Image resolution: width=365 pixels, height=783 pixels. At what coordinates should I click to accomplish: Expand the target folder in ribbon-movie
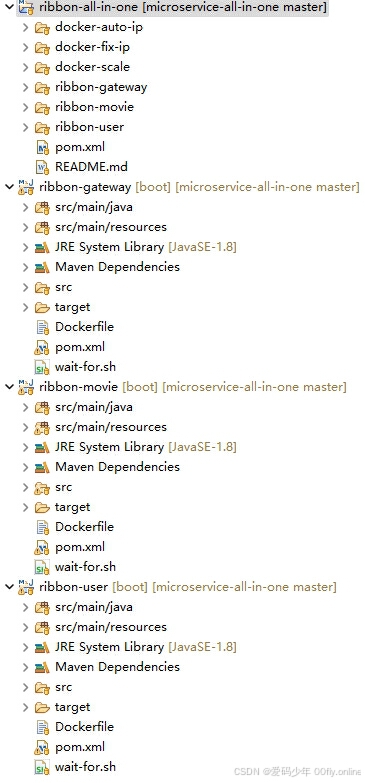point(25,507)
